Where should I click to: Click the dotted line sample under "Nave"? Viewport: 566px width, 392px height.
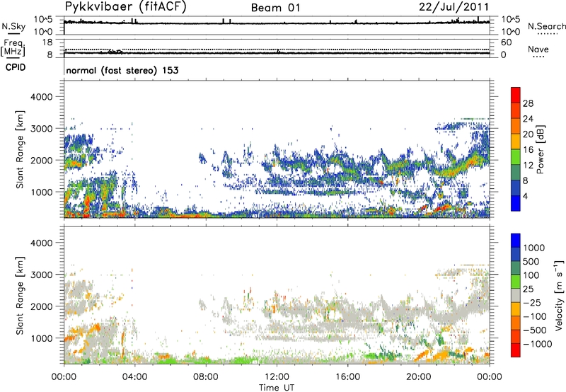click(x=539, y=57)
